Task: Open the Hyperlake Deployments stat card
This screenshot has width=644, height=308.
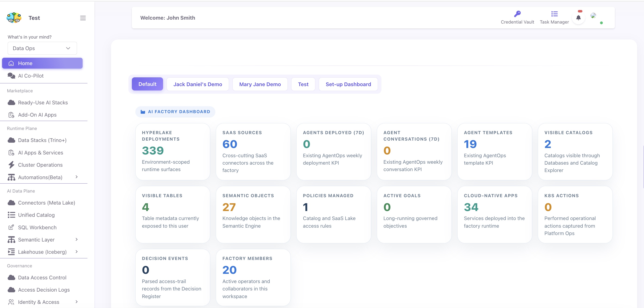Action: click(x=173, y=151)
